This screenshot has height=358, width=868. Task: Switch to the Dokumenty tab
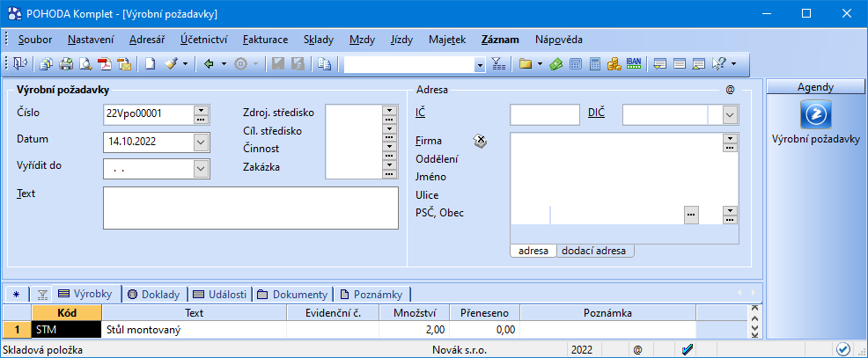(x=294, y=295)
